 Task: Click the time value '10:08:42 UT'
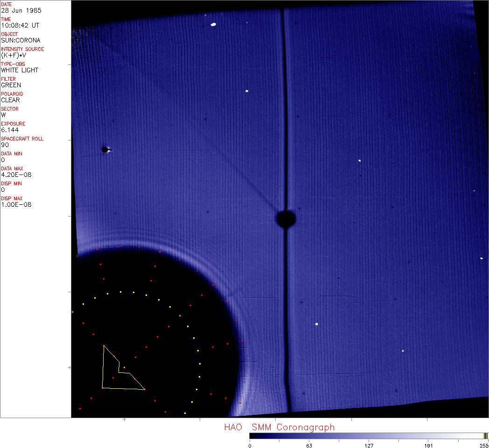(20, 25)
